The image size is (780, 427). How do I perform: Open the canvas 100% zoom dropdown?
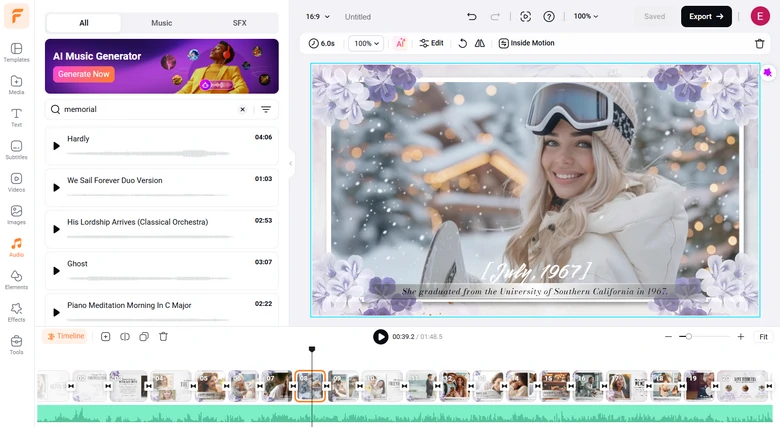[585, 16]
